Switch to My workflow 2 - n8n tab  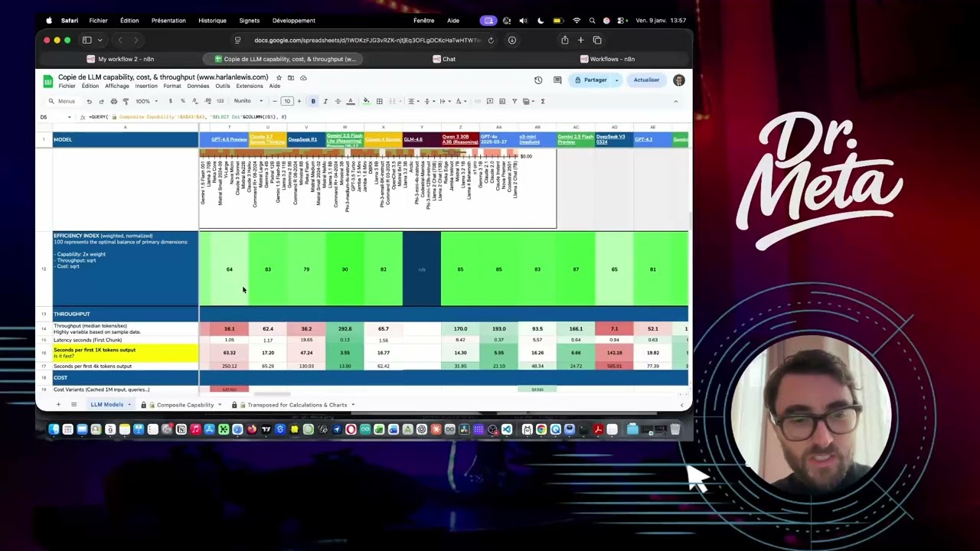(x=121, y=59)
